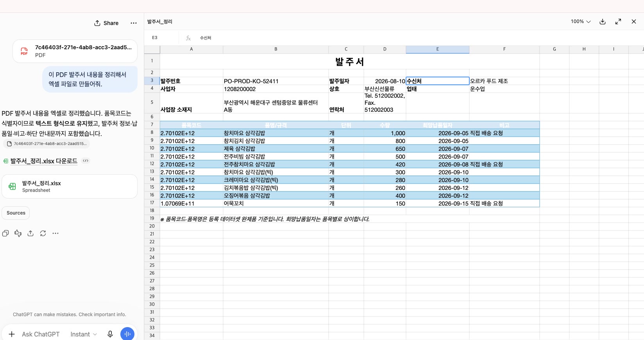Expand the spreadsheet preview to fullscreen

tap(618, 21)
